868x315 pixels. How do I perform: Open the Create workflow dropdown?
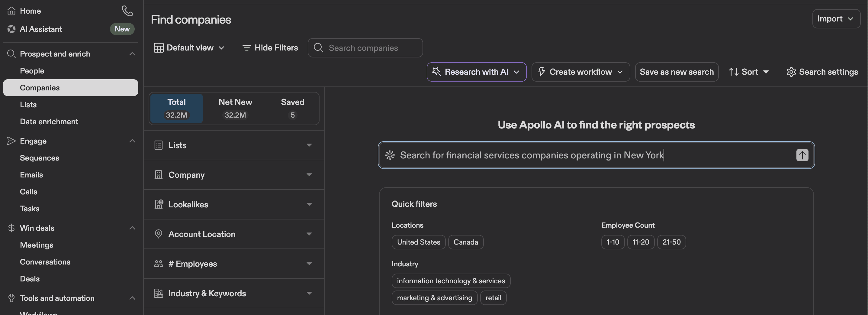tap(580, 72)
